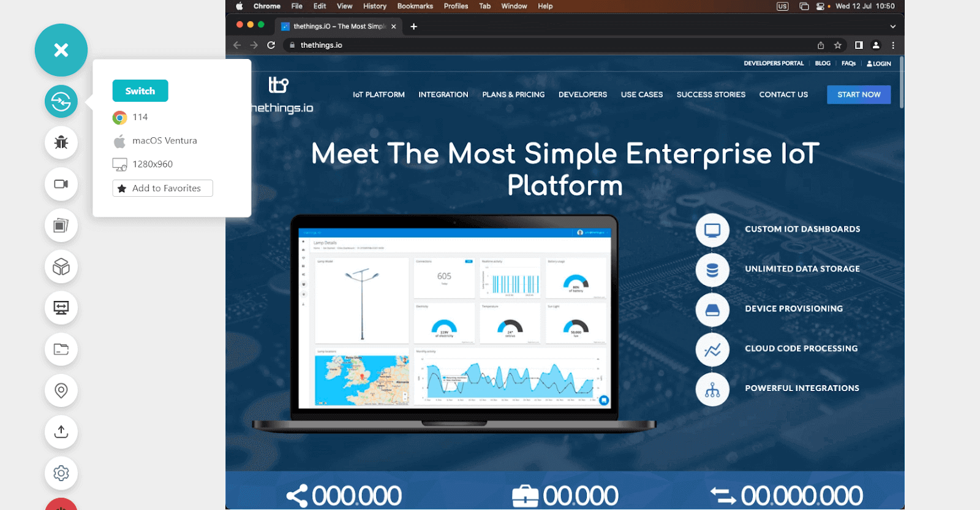
Task: Select the macOS Ventura entry
Action: coord(155,141)
